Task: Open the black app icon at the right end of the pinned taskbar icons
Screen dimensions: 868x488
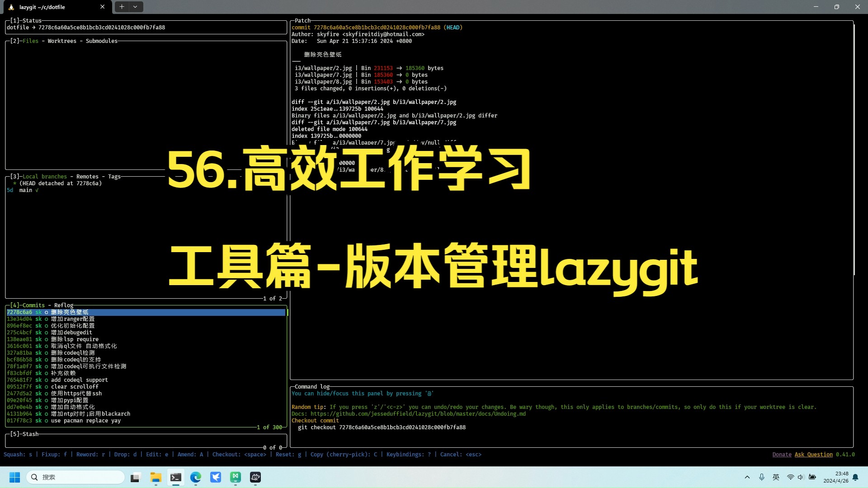Action: pos(255,477)
